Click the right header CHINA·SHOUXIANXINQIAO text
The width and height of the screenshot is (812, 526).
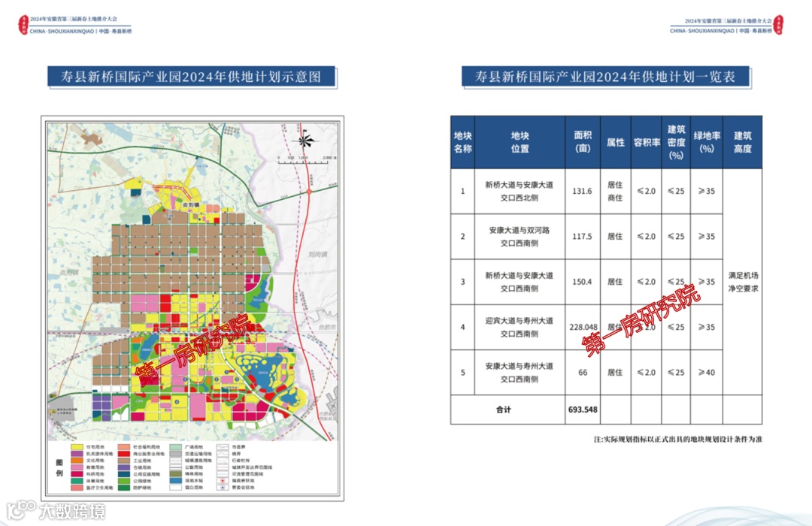[701, 31]
